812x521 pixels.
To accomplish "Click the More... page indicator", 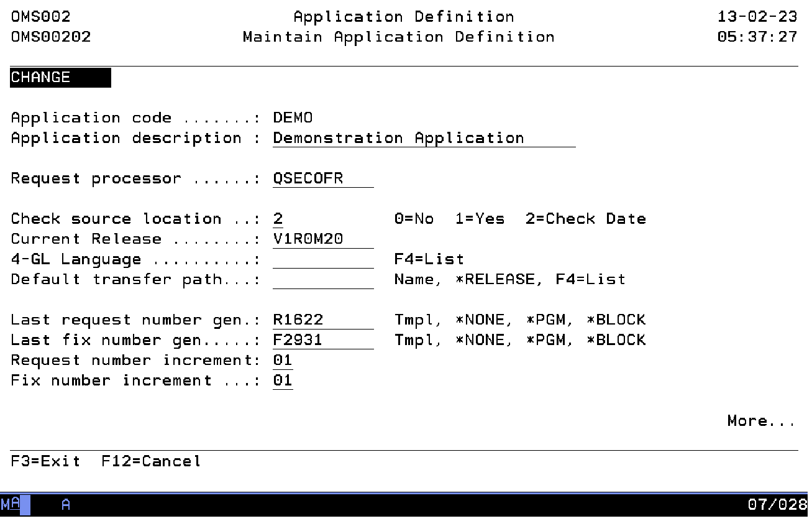I will pos(761,421).
